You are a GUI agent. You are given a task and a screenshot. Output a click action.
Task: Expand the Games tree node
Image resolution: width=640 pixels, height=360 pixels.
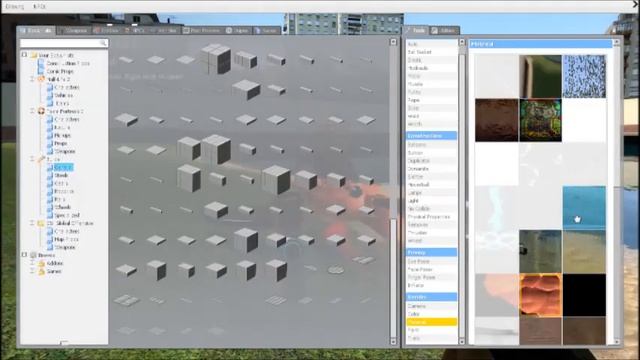pos(32,271)
